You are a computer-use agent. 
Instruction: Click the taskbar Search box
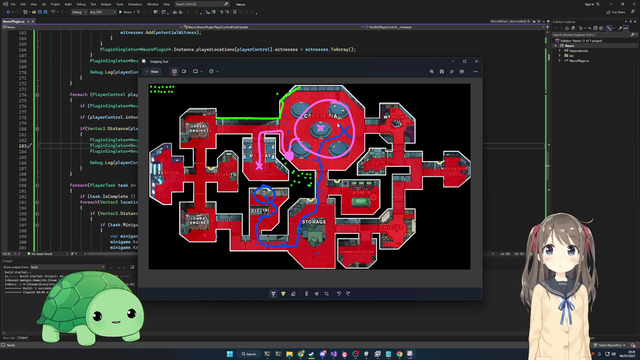tap(249, 354)
